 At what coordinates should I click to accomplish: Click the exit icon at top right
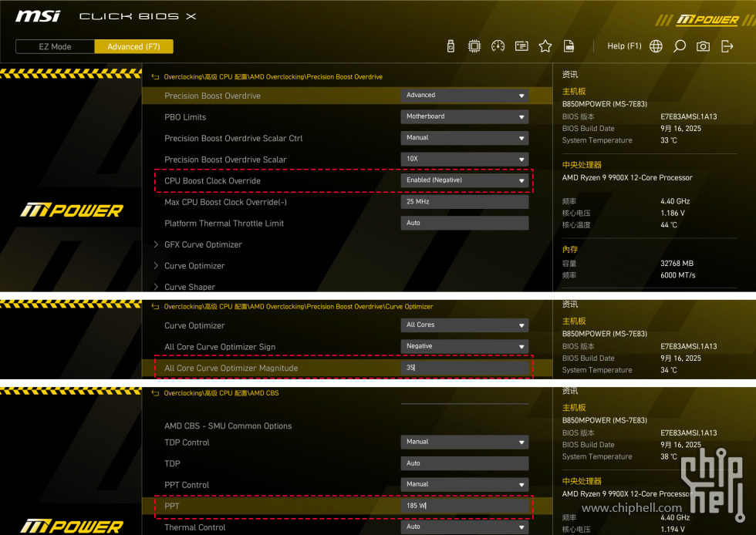(727, 46)
